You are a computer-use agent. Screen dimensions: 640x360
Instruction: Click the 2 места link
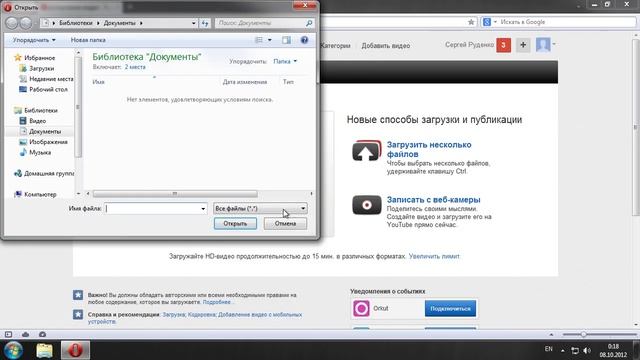point(135,67)
